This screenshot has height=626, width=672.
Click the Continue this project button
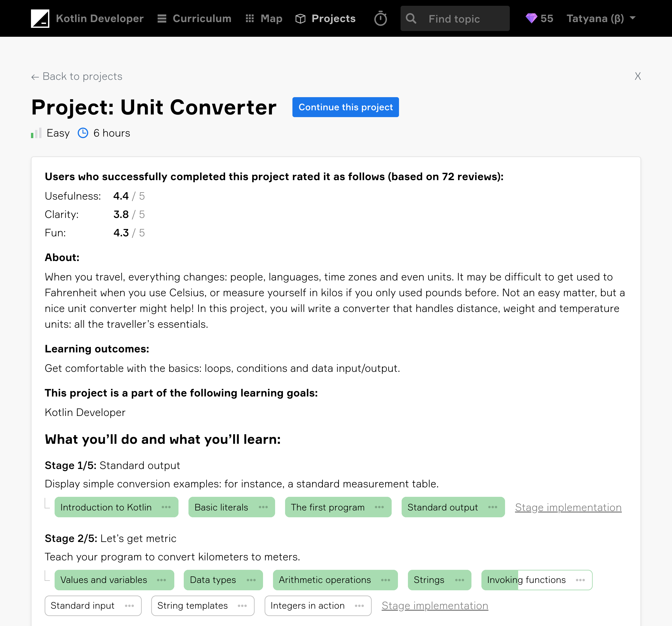click(x=346, y=107)
